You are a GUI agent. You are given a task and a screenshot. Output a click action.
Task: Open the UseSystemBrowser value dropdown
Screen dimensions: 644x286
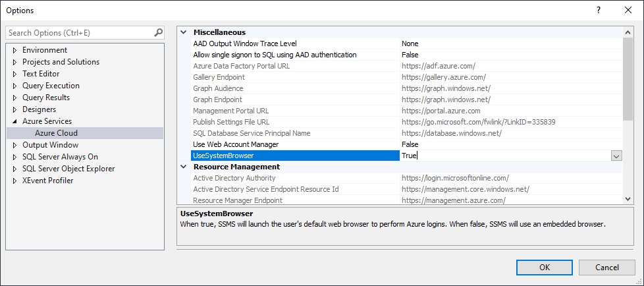tap(616, 156)
